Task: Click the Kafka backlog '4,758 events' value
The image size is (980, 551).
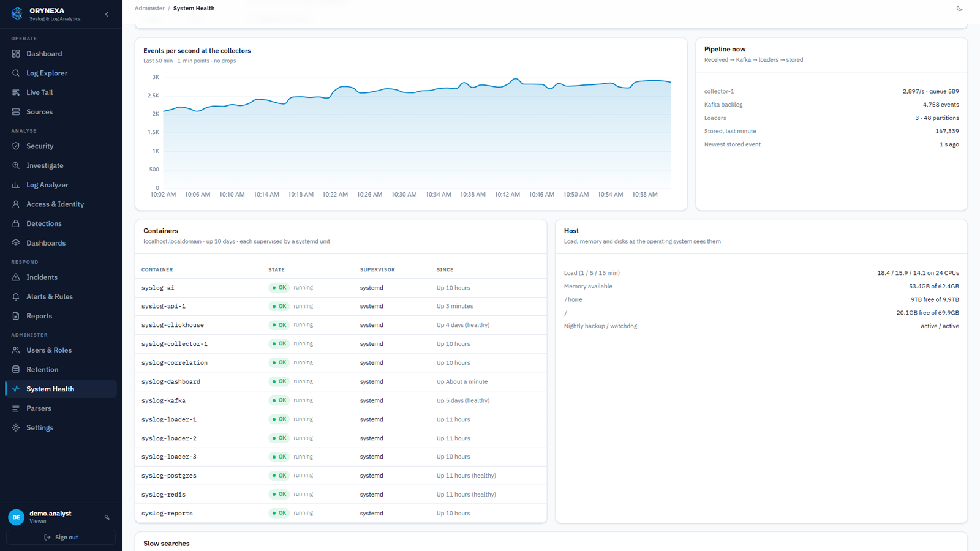Action: tap(941, 105)
